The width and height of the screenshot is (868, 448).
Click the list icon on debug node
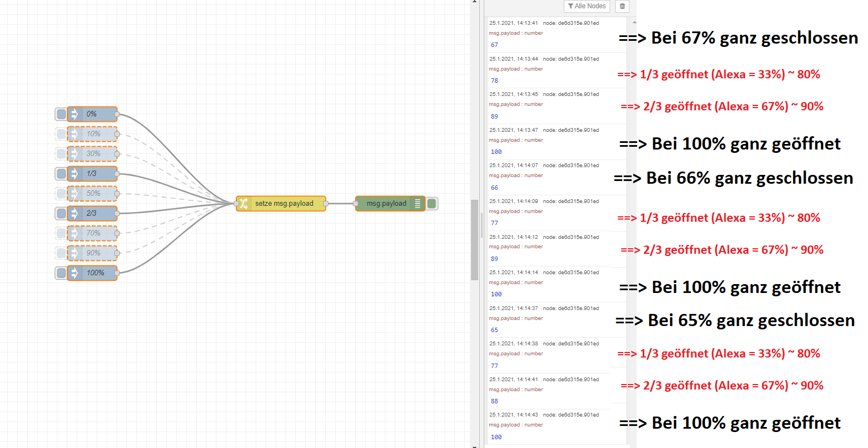coord(417,204)
